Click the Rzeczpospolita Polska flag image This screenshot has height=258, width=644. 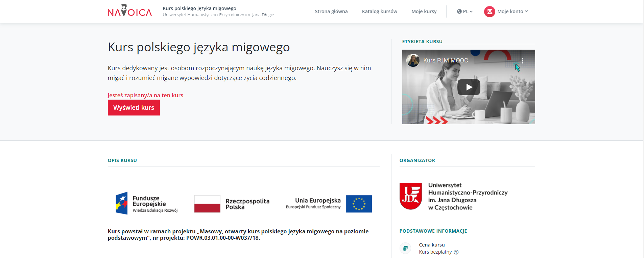(x=207, y=204)
